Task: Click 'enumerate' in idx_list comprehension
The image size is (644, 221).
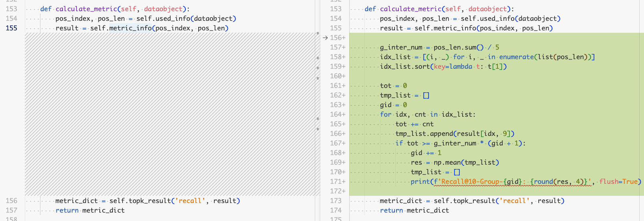Action: 517,57
